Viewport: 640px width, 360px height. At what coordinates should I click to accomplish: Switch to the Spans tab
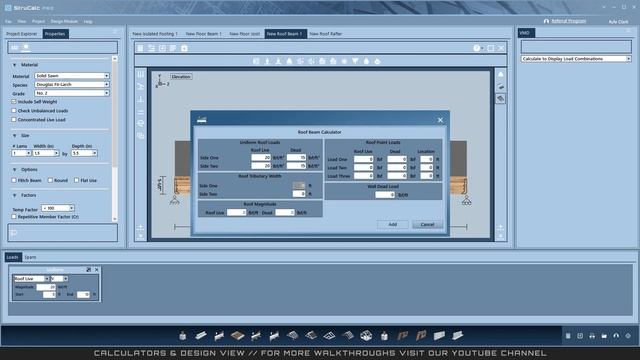30,257
